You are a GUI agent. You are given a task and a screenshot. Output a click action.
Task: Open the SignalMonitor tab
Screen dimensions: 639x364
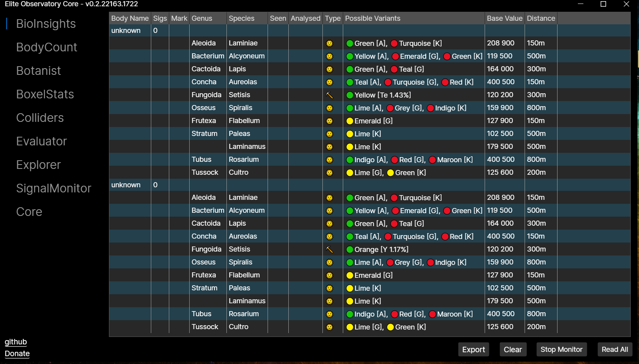click(x=54, y=188)
